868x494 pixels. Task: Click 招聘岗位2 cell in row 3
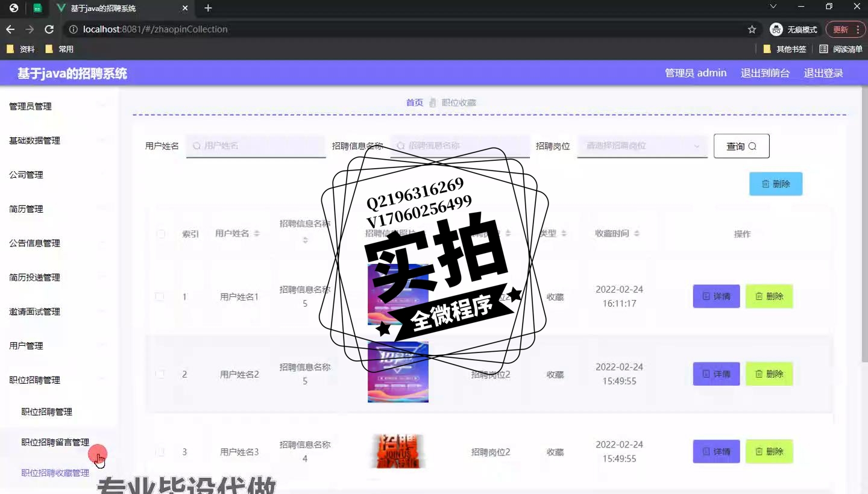[x=491, y=452]
